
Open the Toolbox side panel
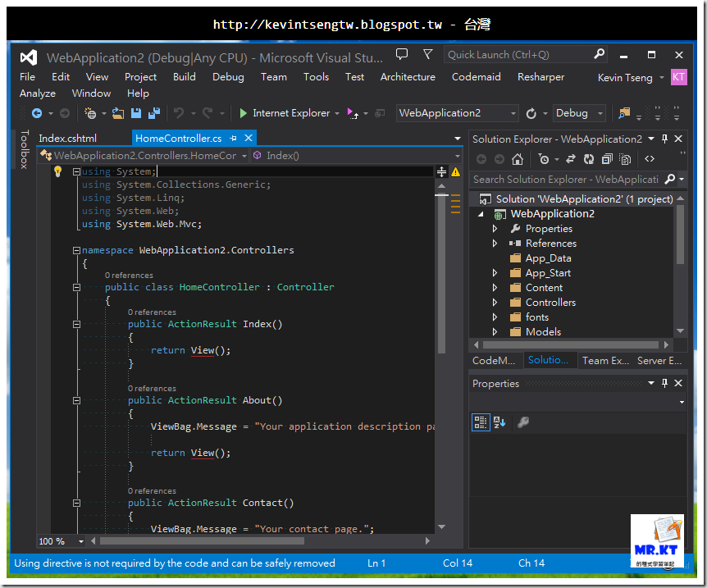point(25,149)
